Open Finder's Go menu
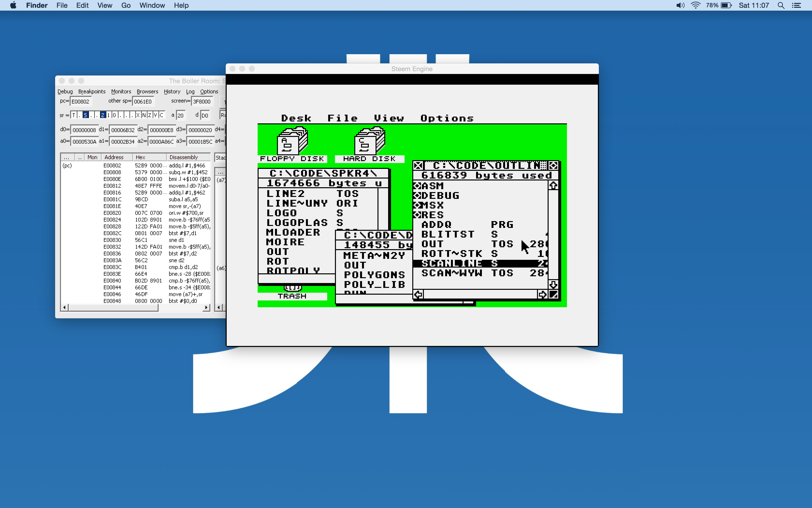 [126, 5]
